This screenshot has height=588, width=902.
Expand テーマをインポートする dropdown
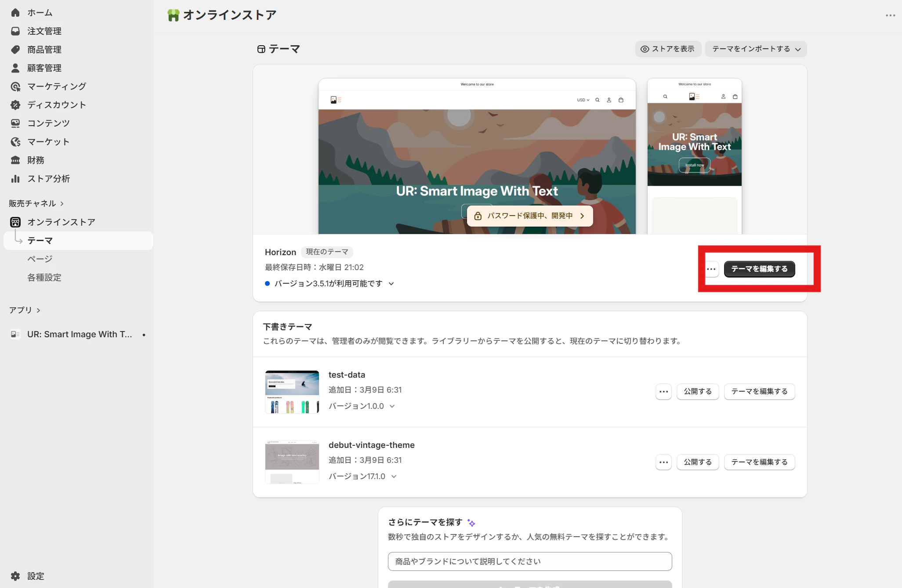click(x=756, y=49)
